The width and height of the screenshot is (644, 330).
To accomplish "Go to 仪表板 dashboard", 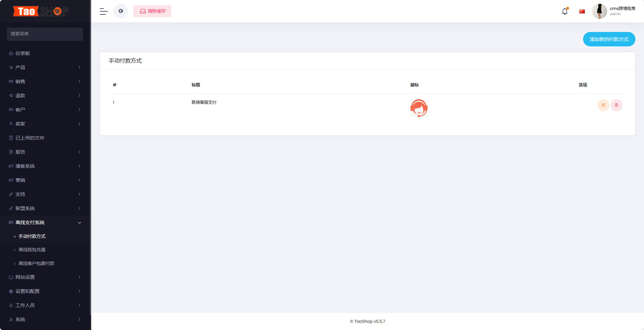I will point(45,53).
